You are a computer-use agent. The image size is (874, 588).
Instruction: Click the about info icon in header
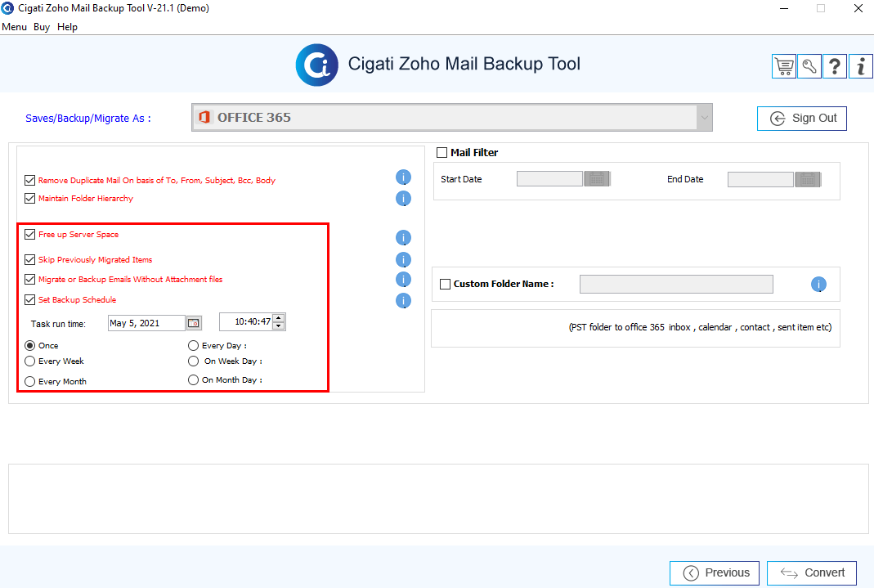point(861,66)
